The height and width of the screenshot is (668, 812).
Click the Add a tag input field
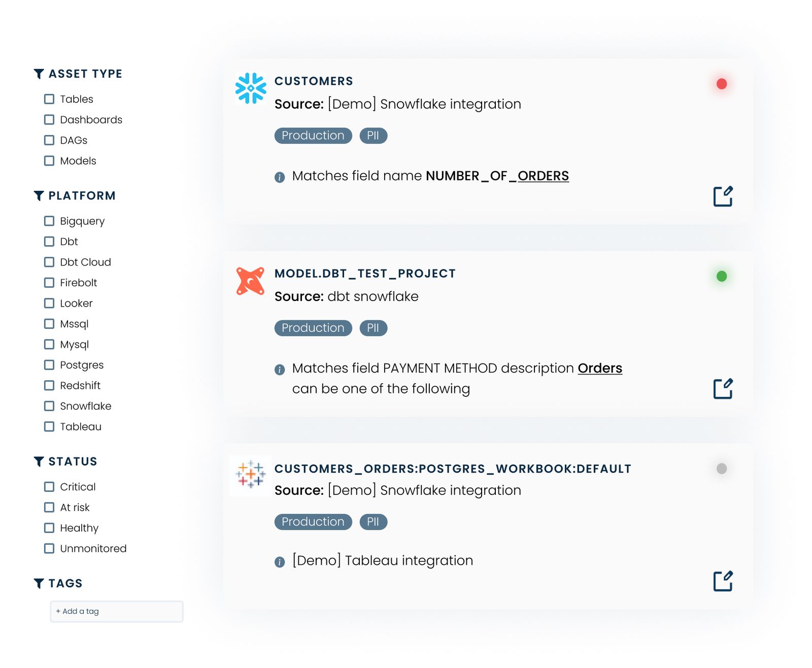click(116, 611)
